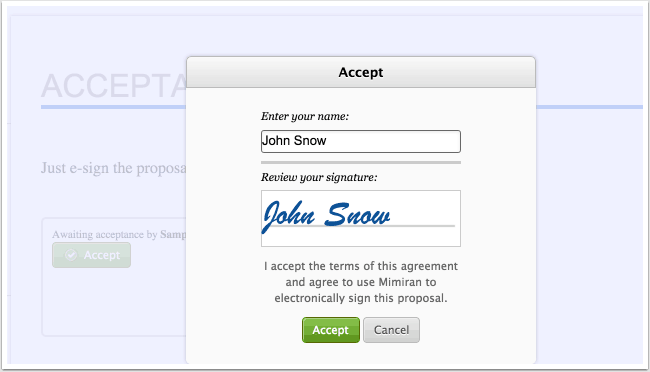Image resolution: width=650 pixels, height=372 pixels.
Task: Click the dimmed Accept text behind dialog
Action: coord(102,255)
